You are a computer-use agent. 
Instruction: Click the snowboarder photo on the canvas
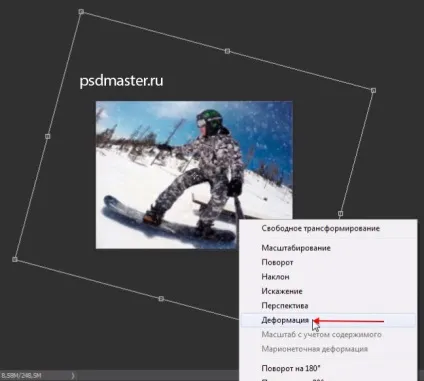click(x=194, y=175)
